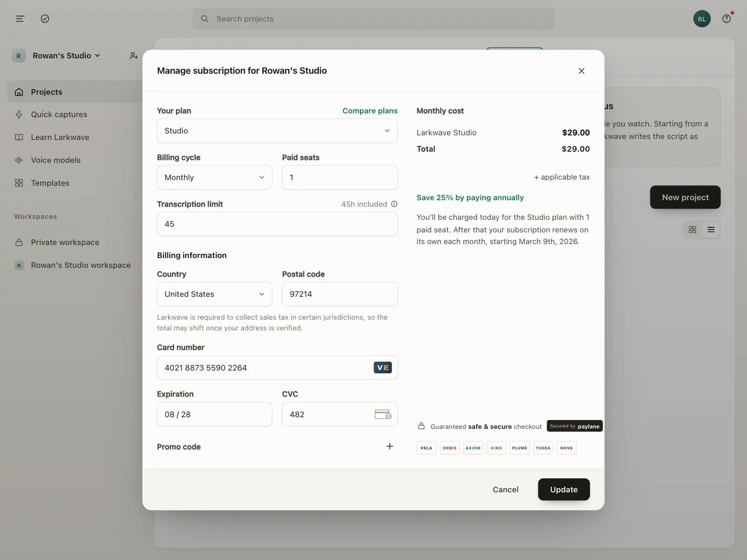Click the invite member icon
This screenshot has width=747, height=560.
click(134, 56)
